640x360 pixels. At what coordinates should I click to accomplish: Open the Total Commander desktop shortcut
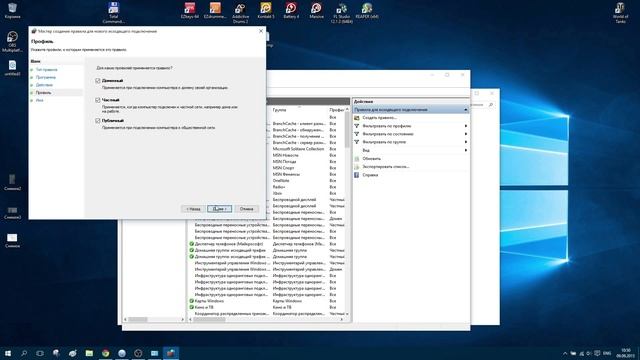click(x=113, y=12)
